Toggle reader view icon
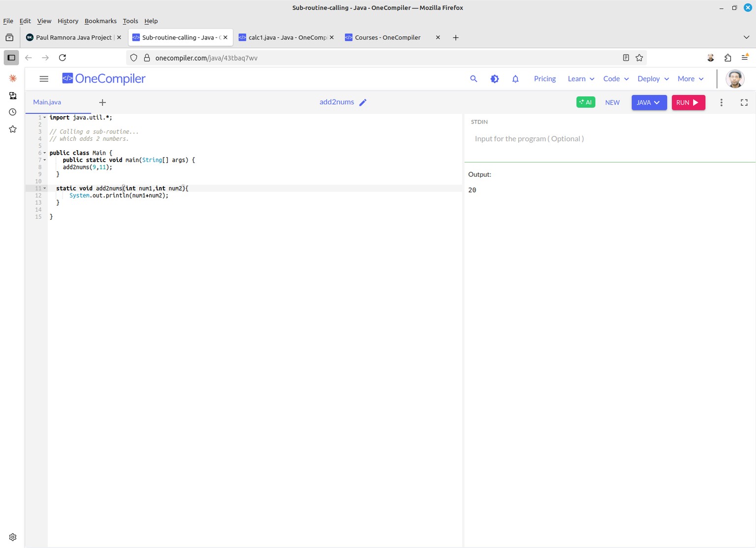 (626, 58)
